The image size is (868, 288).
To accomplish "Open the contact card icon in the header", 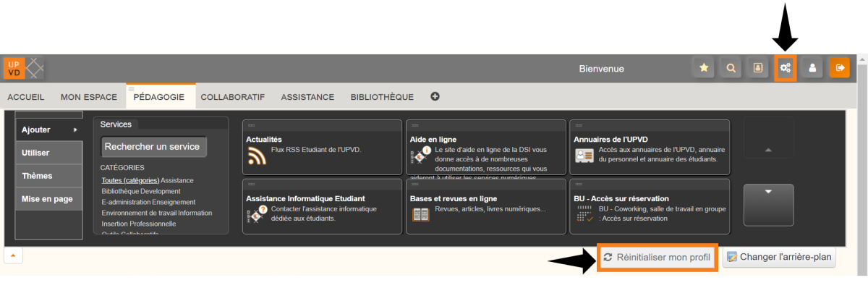I will tap(758, 68).
